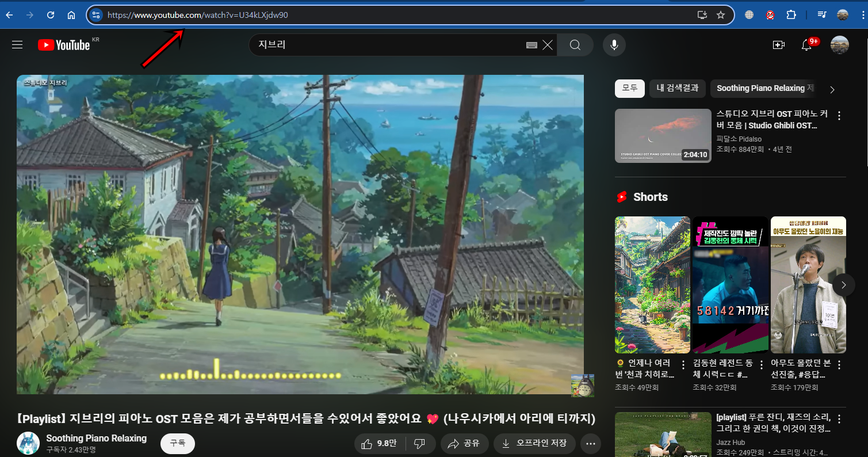Image resolution: width=868 pixels, height=457 pixels.
Task: Click the red blocker extension icon
Action: pos(770,15)
